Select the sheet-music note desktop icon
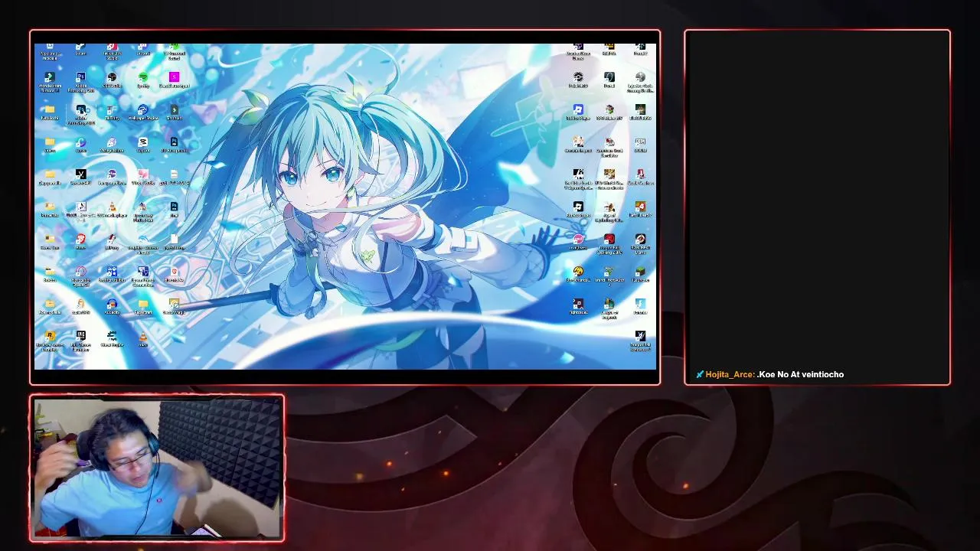980x551 pixels. click(x=81, y=207)
